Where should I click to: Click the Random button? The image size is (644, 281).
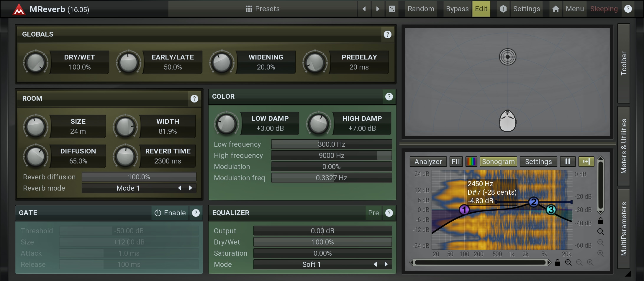click(x=421, y=9)
